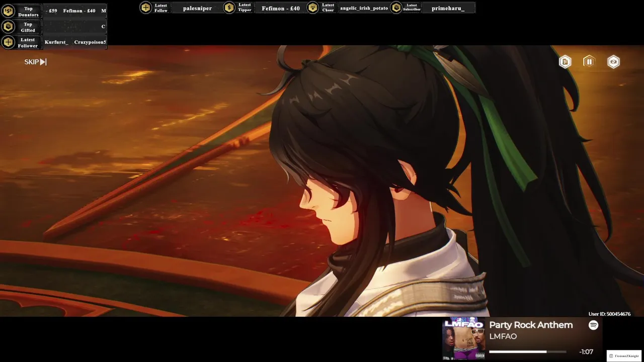
Task: Click the 'User ID: 500454676' text
Action: [x=609, y=314]
